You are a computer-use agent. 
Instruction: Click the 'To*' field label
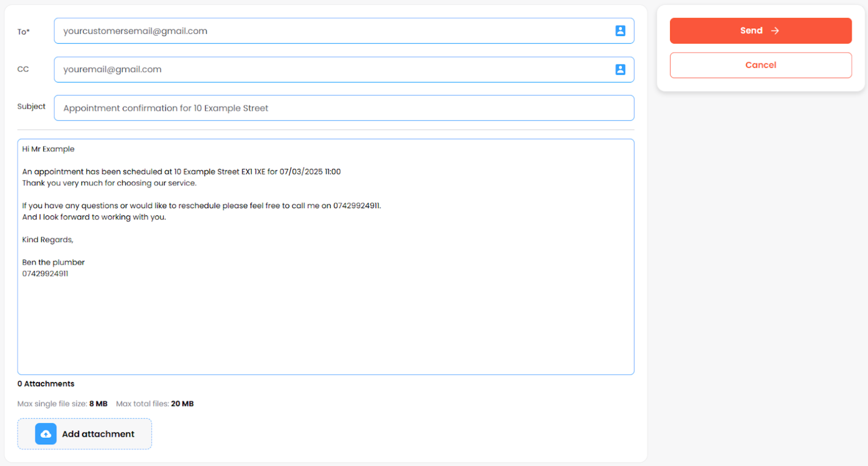pos(23,32)
